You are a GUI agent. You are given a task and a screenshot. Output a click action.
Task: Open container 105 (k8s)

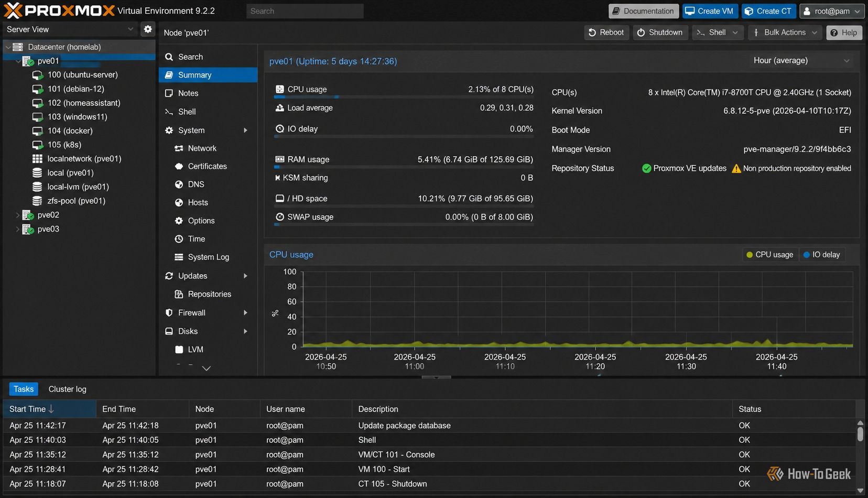64,145
